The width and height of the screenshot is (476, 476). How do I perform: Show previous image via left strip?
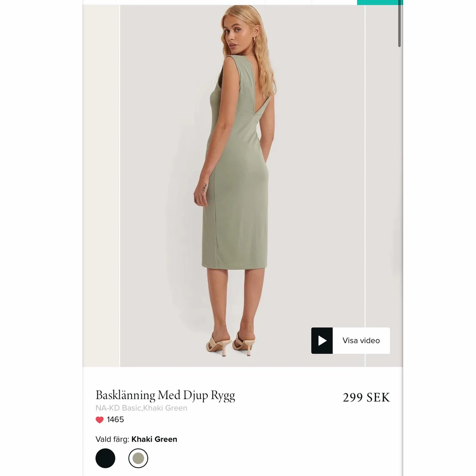(x=101, y=186)
